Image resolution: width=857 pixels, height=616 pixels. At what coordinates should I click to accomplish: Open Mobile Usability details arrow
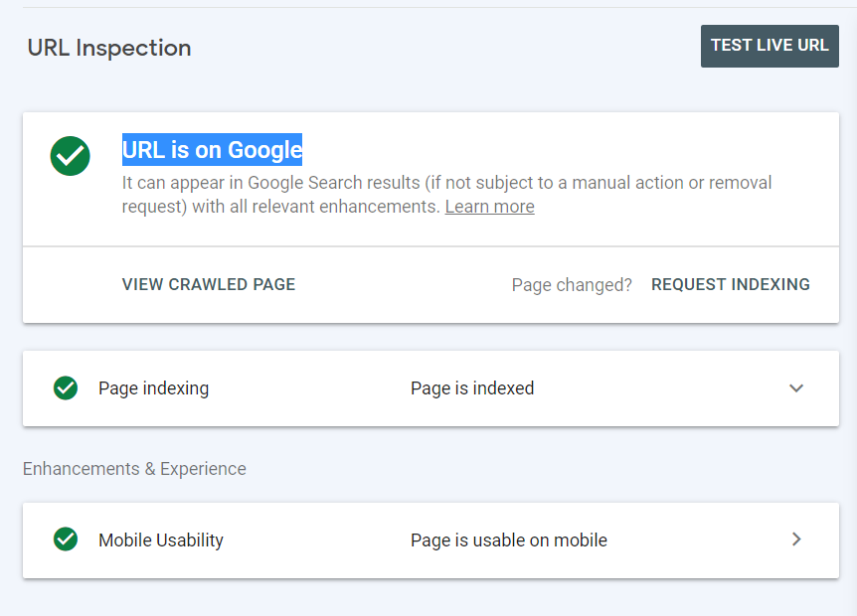pos(796,539)
